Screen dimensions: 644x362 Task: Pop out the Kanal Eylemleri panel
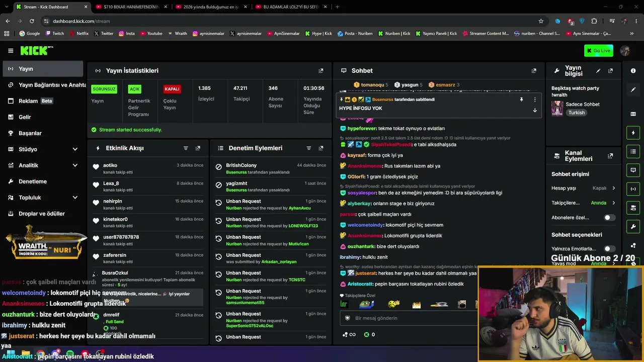coord(610,156)
